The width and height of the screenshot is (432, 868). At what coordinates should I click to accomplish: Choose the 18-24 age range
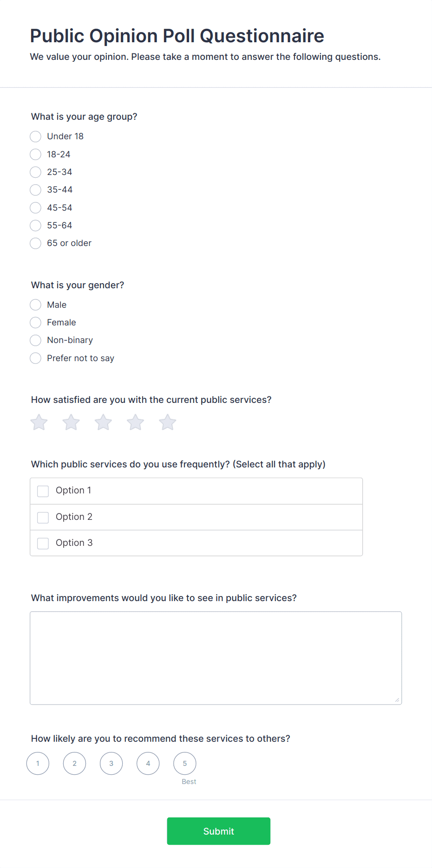pos(35,154)
